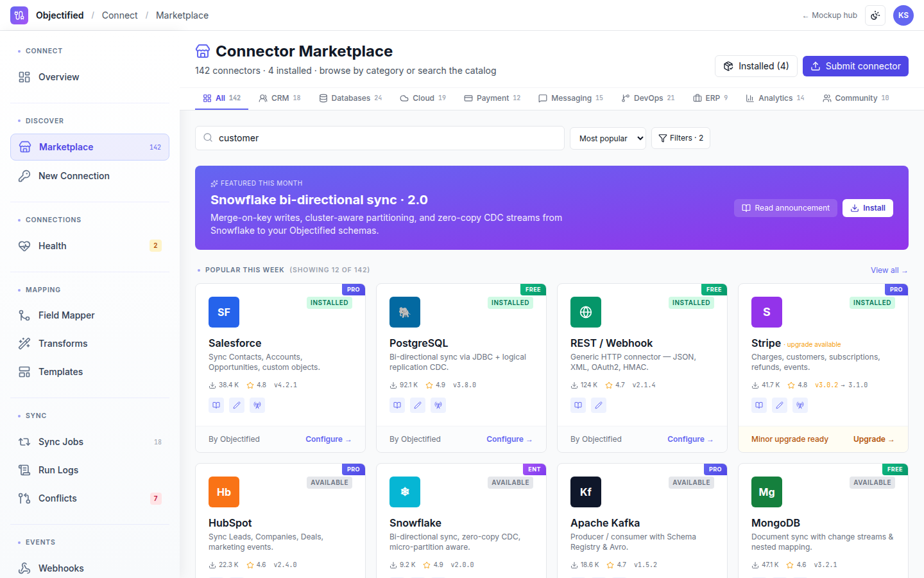Click PostgreSQL card broadcast icon

(438, 405)
